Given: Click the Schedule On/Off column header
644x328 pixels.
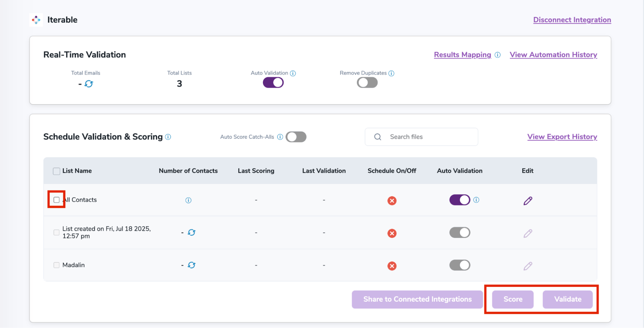Looking at the screenshot, I should coord(392,171).
